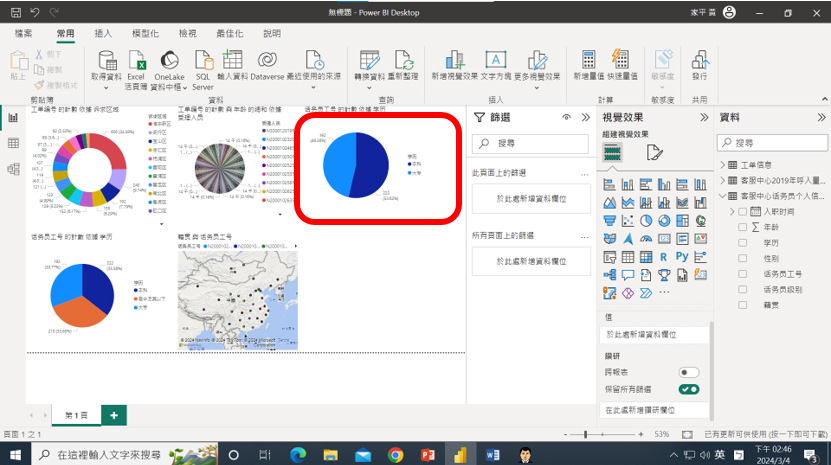Switch to the 模型化 ribbon tab
Viewport: 831px width, 465px height.
pyautogui.click(x=145, y=33)
